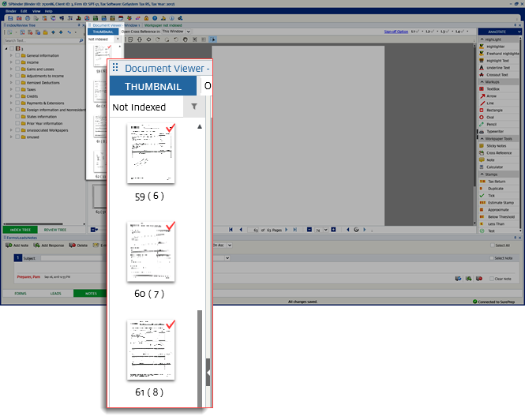Switch to the Review Tree tab
This screenshot has height=420, width=525.
[55, 230]
